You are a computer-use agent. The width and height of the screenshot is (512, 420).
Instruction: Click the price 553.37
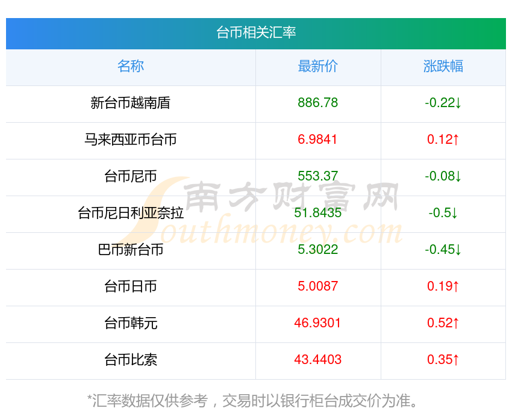click(x=317, y=176)
